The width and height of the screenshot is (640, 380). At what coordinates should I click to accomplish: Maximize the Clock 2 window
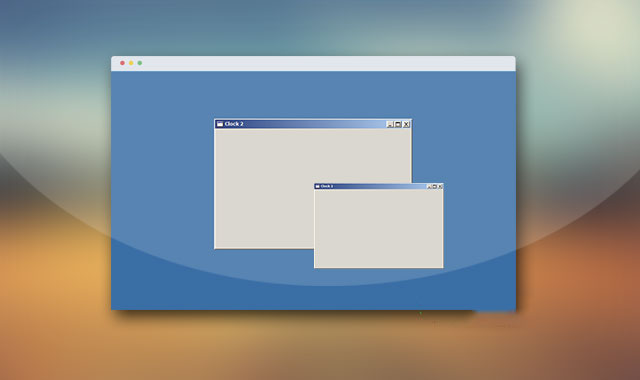pos(398,124)
